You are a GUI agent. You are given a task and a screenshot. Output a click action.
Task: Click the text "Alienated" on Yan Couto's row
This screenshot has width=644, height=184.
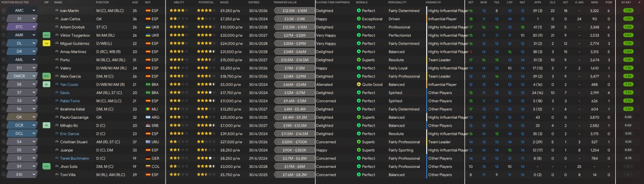pyautogui.click(x=325, y=84)
